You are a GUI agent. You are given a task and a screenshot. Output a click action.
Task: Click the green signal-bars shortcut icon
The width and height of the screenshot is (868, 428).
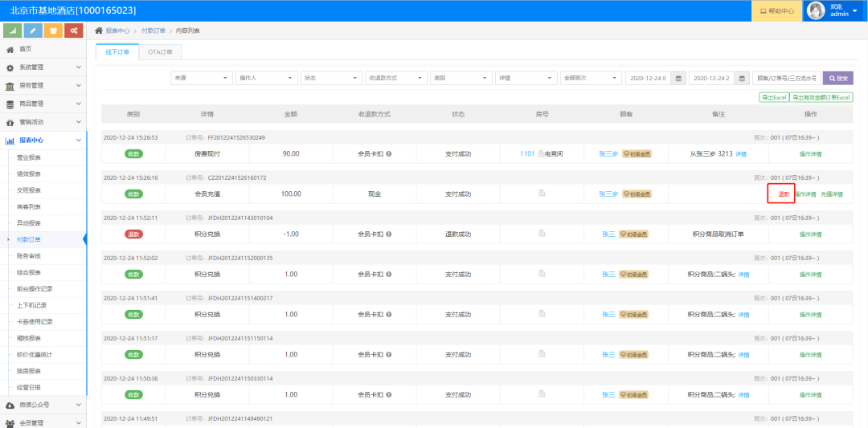click(x=13, y=31)
